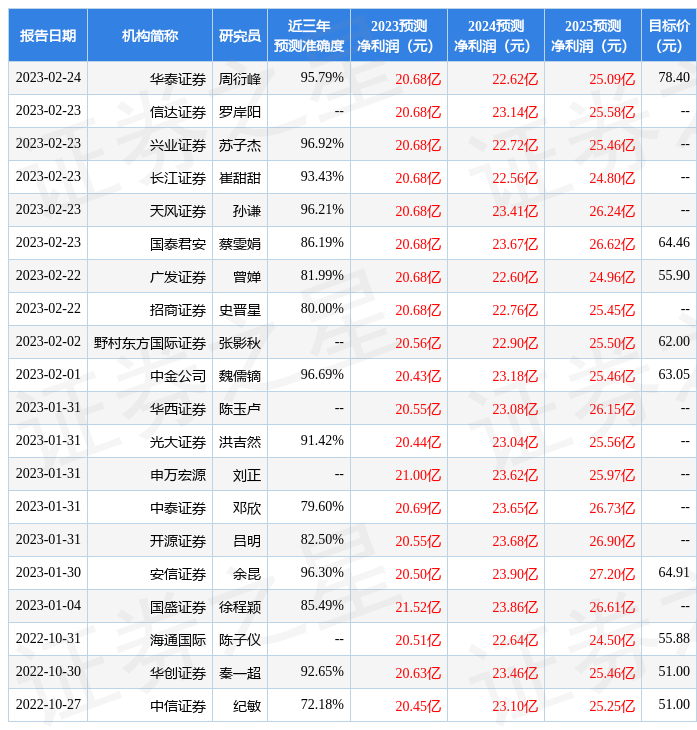Select the 研究员 column header
Image resolution: width=697 pixels, height=730 pixels.
(240, 36)
